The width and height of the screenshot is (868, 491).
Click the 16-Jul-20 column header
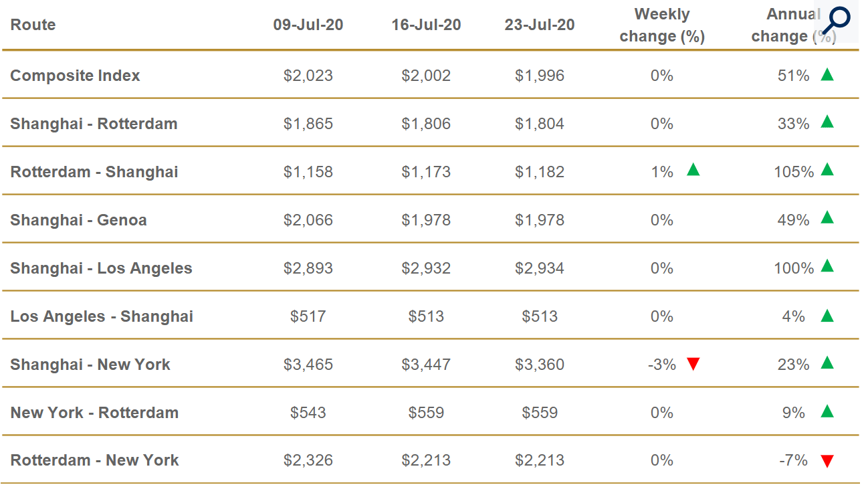point(426,25)
